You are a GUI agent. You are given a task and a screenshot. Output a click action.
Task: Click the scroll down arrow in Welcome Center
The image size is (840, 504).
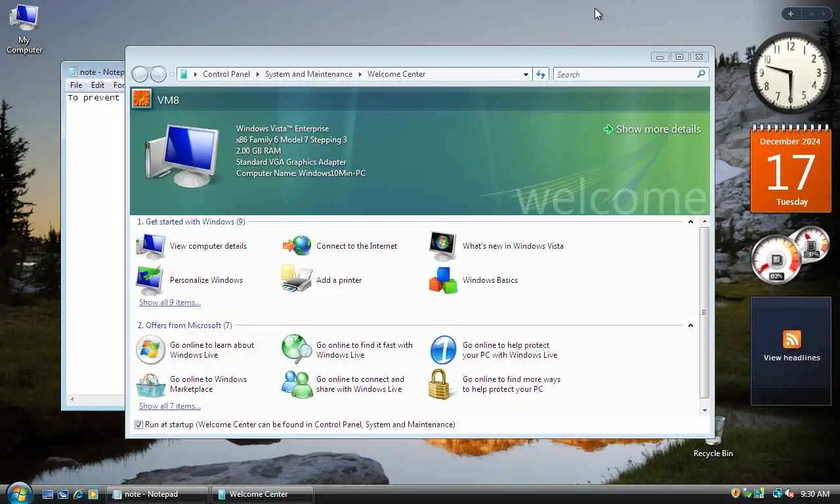point(704,411)
